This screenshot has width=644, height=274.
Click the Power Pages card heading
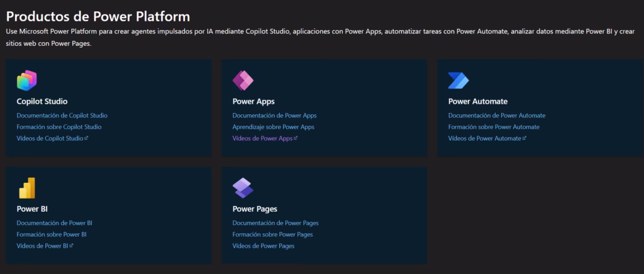pos(255,209)
